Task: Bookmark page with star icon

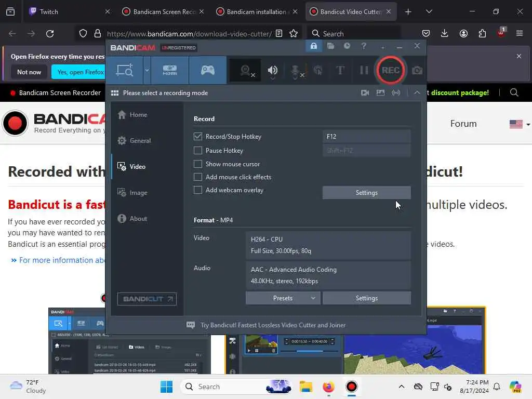Action: click(294, 34)
